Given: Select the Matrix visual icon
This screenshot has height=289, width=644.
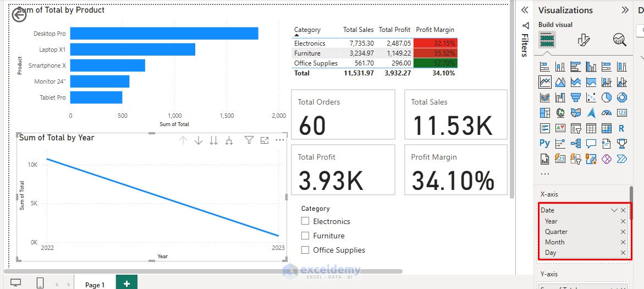Looking at the screenshot, I should [606, 128].
